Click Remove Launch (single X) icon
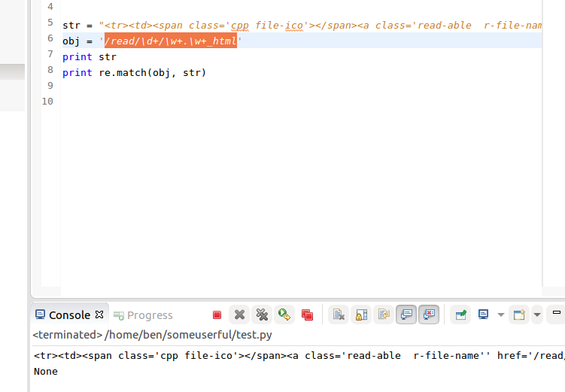 (x=239, y=315)
